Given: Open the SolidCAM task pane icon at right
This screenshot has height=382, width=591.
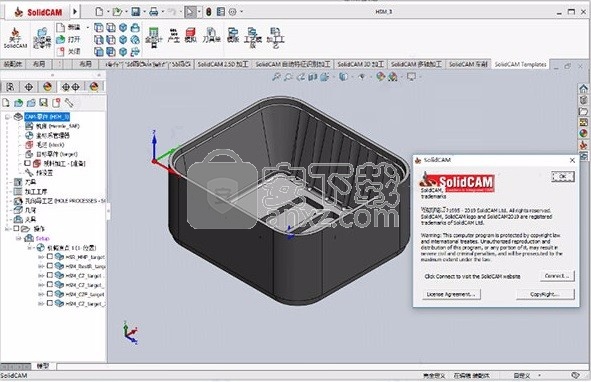Looking at the screenshot, I should pos(583,144).
